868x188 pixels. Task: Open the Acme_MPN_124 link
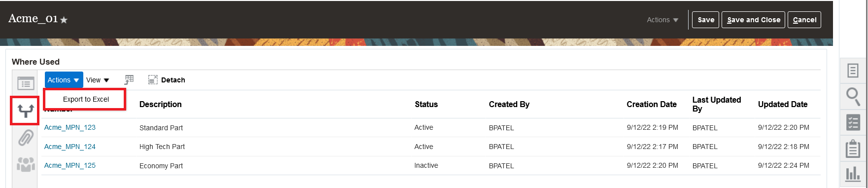tap(70, 147)
